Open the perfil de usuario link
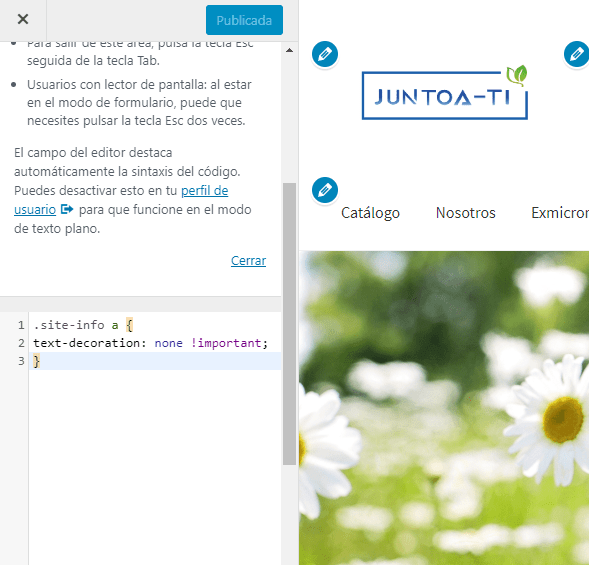This screenshot has width=589, height=565. pyautogui.click(x=121, y=200)
